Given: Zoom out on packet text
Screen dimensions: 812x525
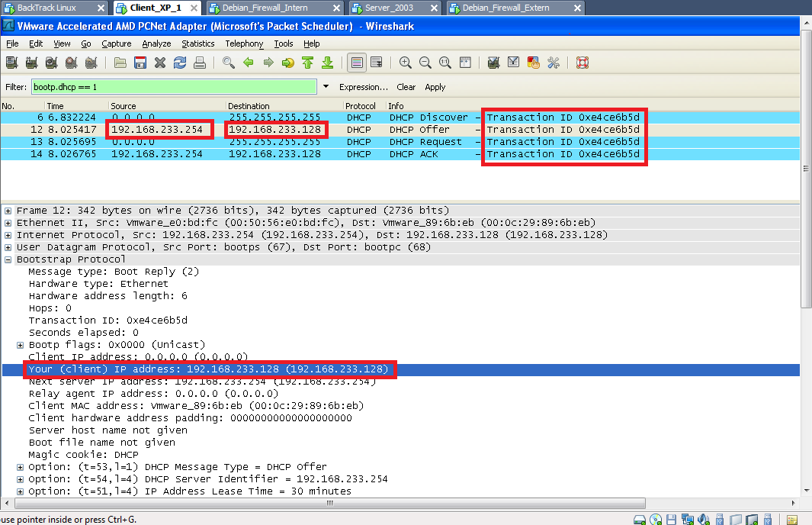Looking at the screenshot, I should (x=425, y=63).
